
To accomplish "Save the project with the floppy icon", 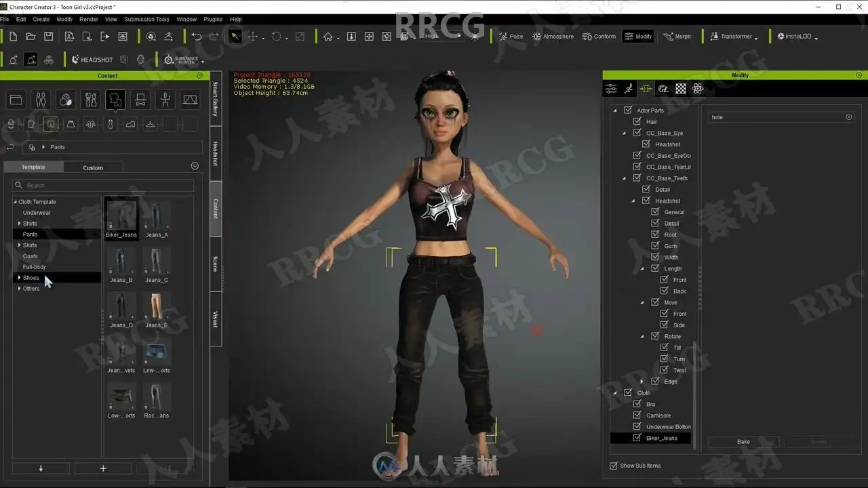I will (x=49, y=37).
